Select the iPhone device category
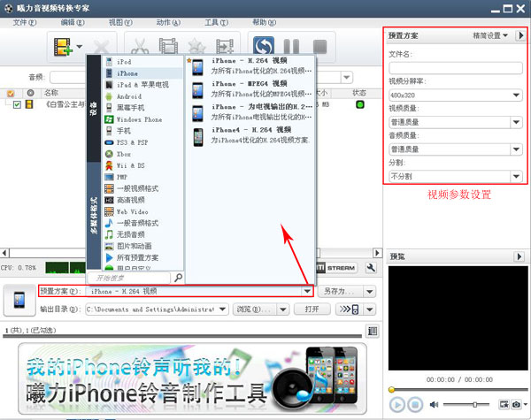 pos(142,73)
